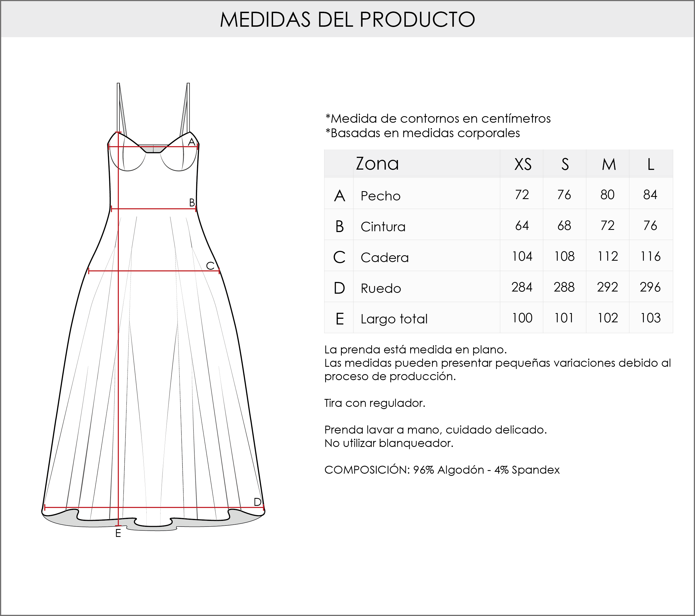Click the A label on the dress chest
The image size is (695, 616).
tap(191, 142)
